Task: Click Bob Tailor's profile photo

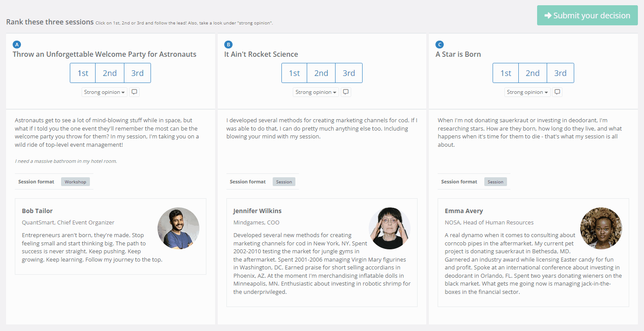Action: click(178, 228)
